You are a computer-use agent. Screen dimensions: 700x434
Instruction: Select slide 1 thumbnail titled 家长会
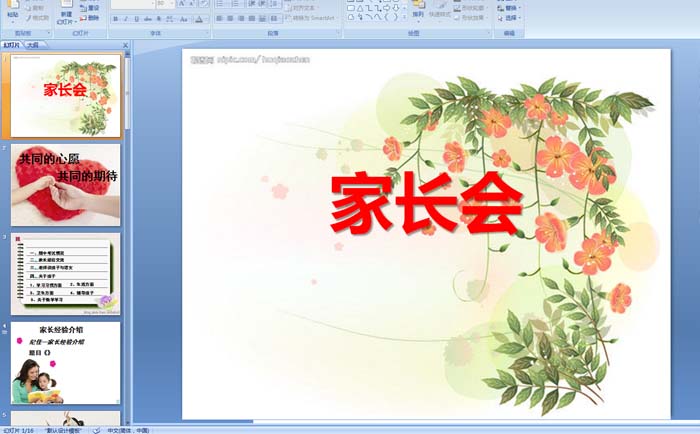(65, 96)
